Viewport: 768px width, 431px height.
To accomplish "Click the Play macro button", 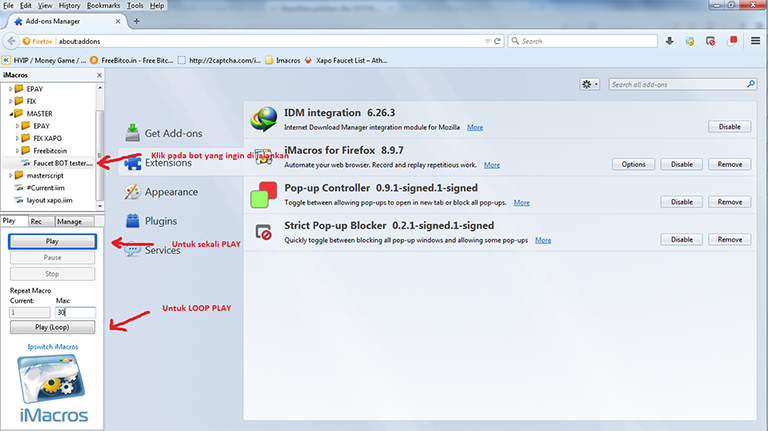I will tap(52, 241).
